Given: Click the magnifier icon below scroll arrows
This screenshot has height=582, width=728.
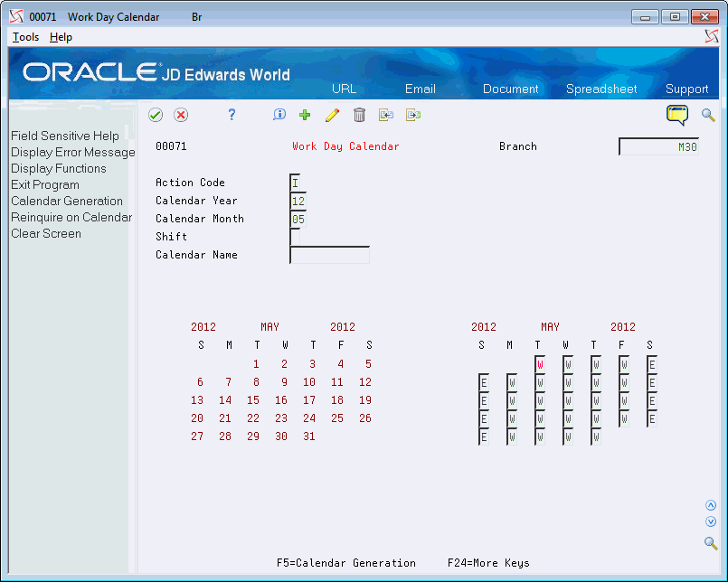Looking at the screenshot, I should click(710, 542).
